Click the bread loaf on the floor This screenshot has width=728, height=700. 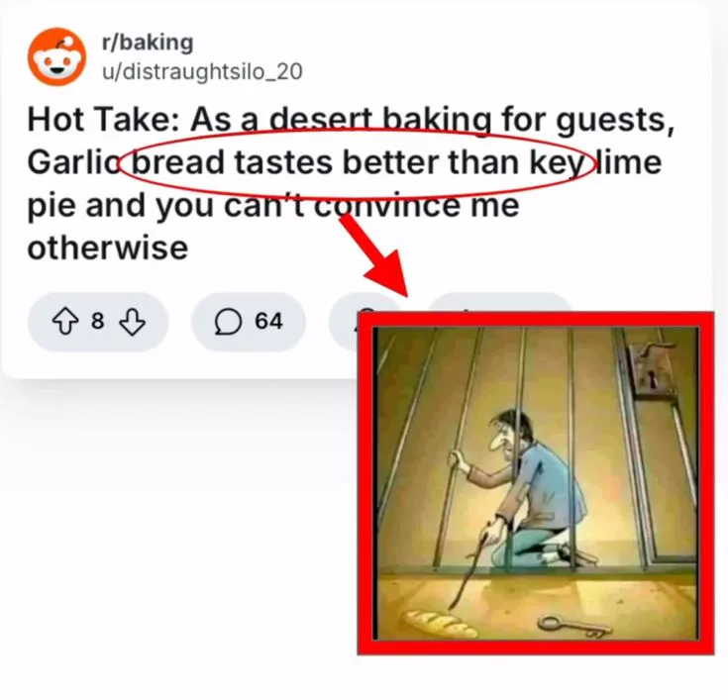(439, 624)
